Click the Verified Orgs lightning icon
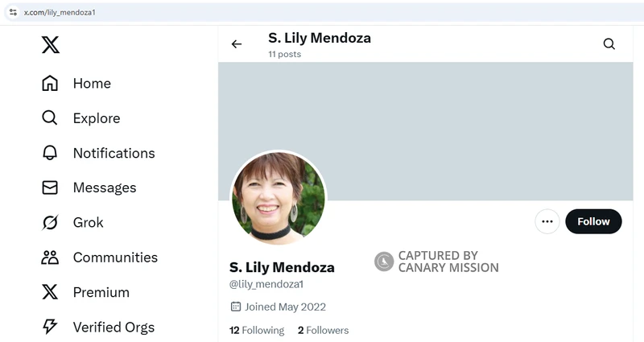Screen dimensions: 644x342 click(50, 327)
